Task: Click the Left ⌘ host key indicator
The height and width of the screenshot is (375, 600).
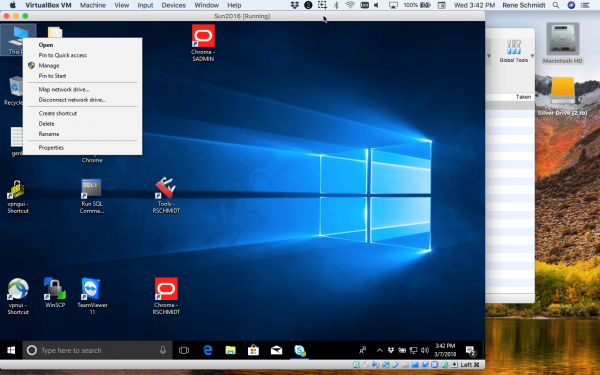Action: (470, 365)
